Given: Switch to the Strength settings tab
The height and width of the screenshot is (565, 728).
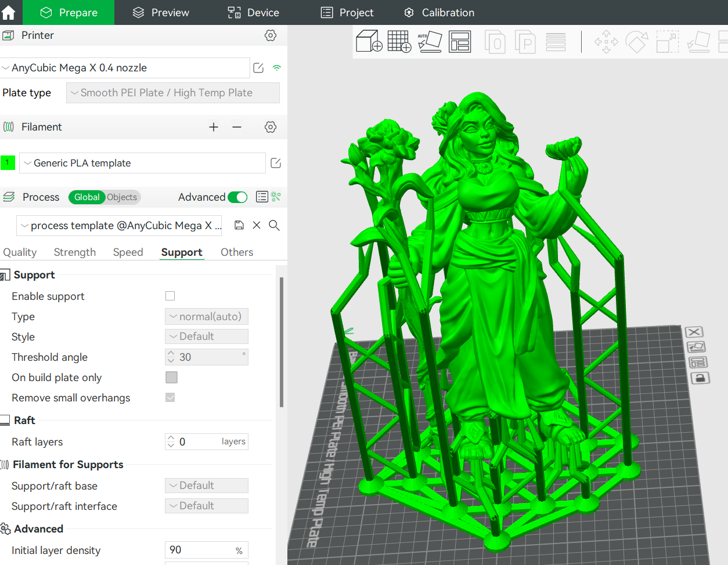Looking at the screenshot, I should tap(75, 252).
